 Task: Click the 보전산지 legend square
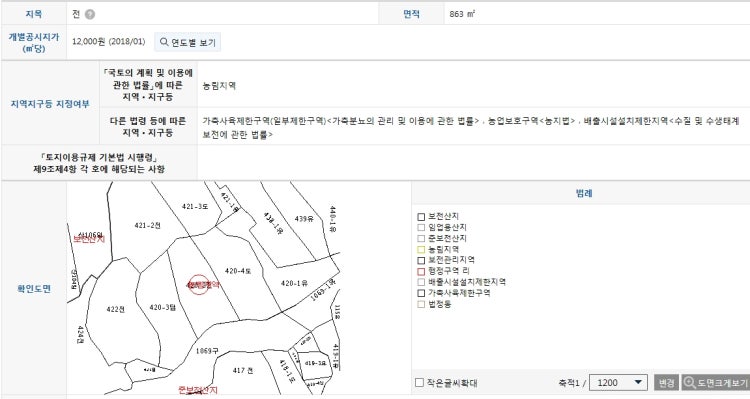pos(421,217)
